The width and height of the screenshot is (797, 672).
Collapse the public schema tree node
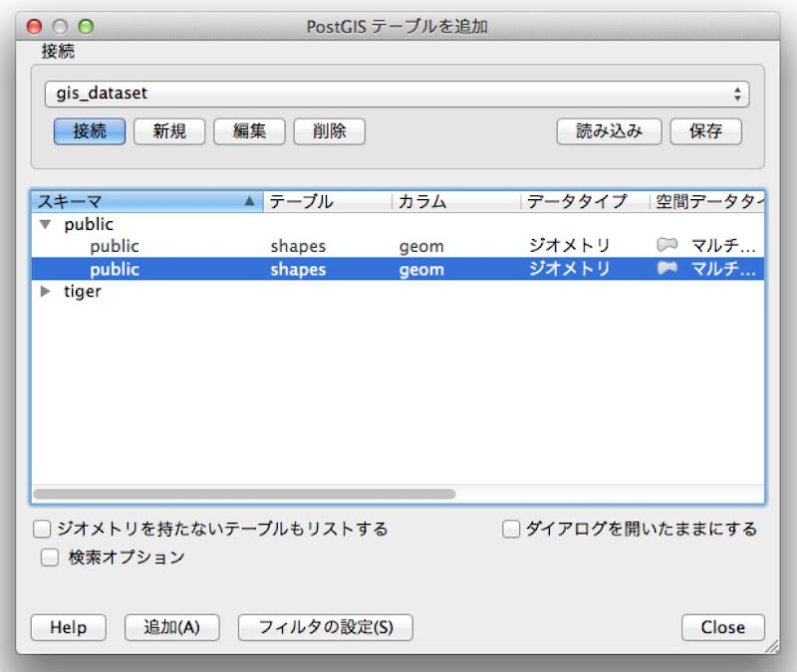(x=45, y=224)
